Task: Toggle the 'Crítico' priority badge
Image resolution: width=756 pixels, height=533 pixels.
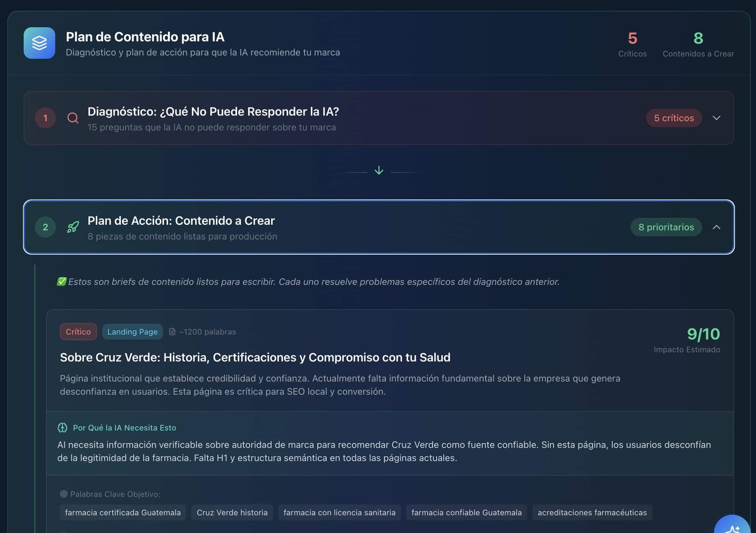Action: (x=78, y=331)
